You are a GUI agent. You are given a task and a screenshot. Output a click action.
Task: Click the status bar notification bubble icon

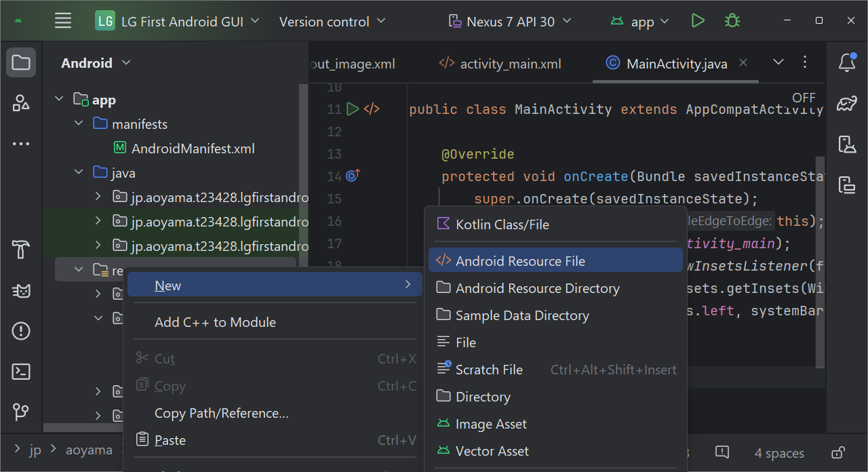tap(722, 452)
